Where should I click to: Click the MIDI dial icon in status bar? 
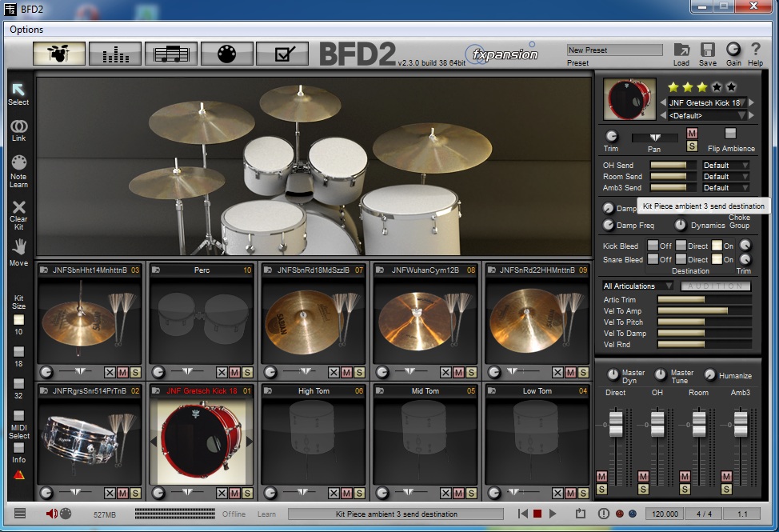point(66,514)
